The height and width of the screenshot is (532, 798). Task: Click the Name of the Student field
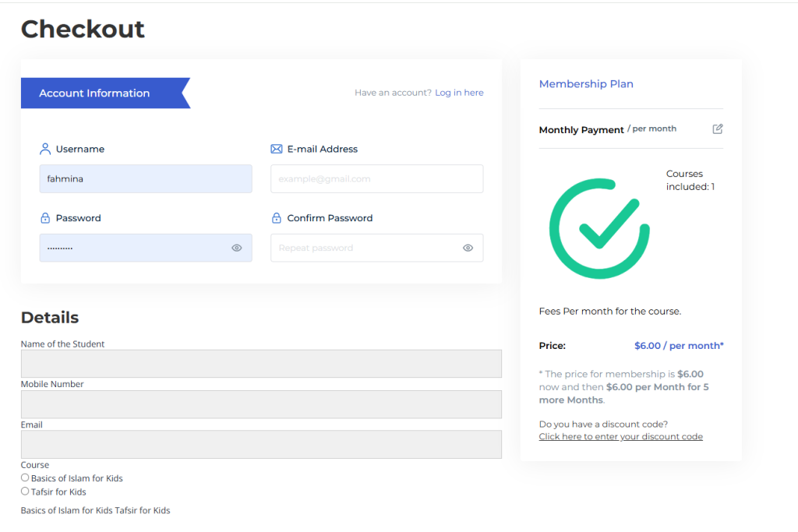click(x=261, y=364)
